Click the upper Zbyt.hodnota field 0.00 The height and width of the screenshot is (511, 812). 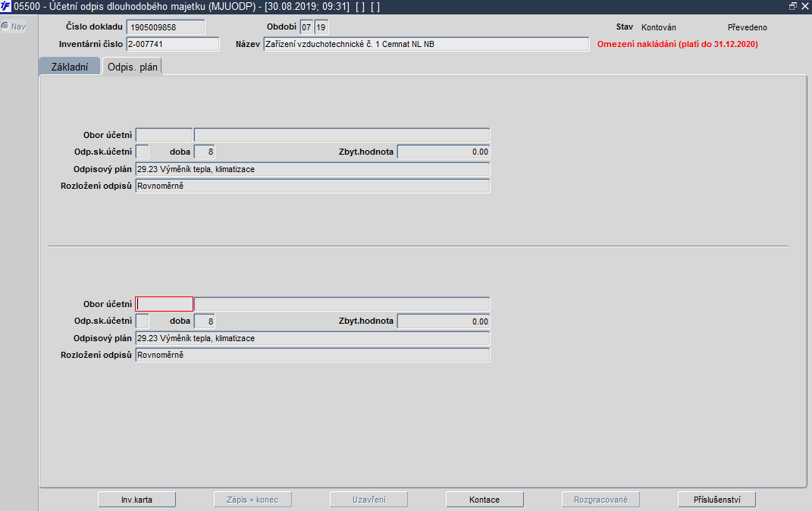tap(444, 152)
